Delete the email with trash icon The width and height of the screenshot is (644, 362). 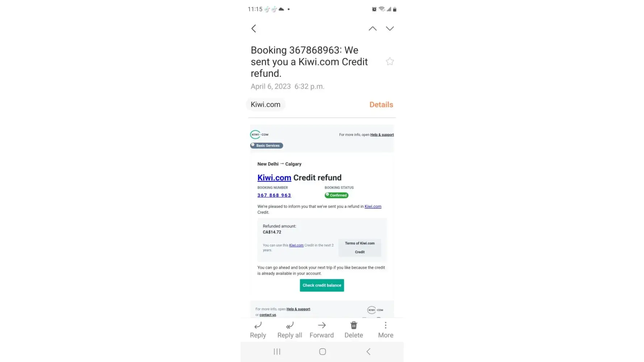click(x=354, y=330)
